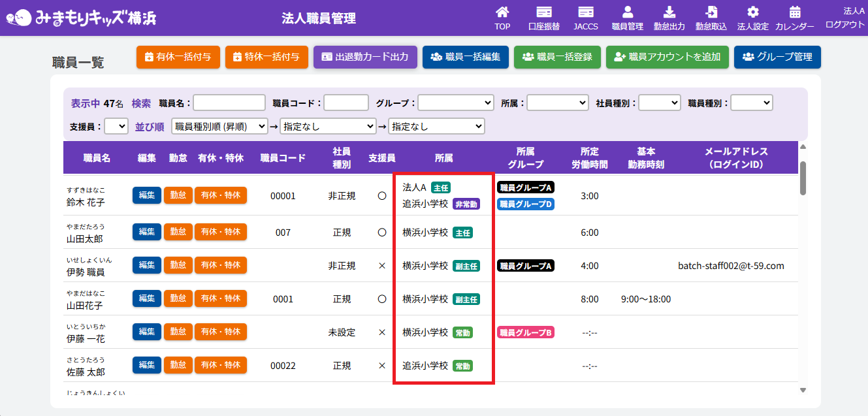Click 編集 for 佐藤 太郎

(147, 365)
